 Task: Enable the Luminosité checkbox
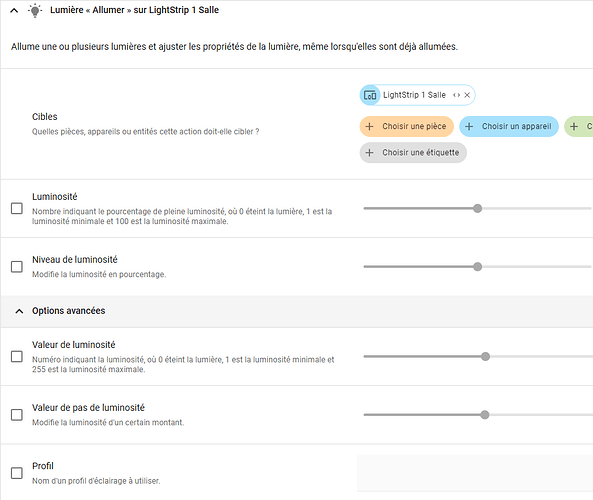tap(17, 208)
